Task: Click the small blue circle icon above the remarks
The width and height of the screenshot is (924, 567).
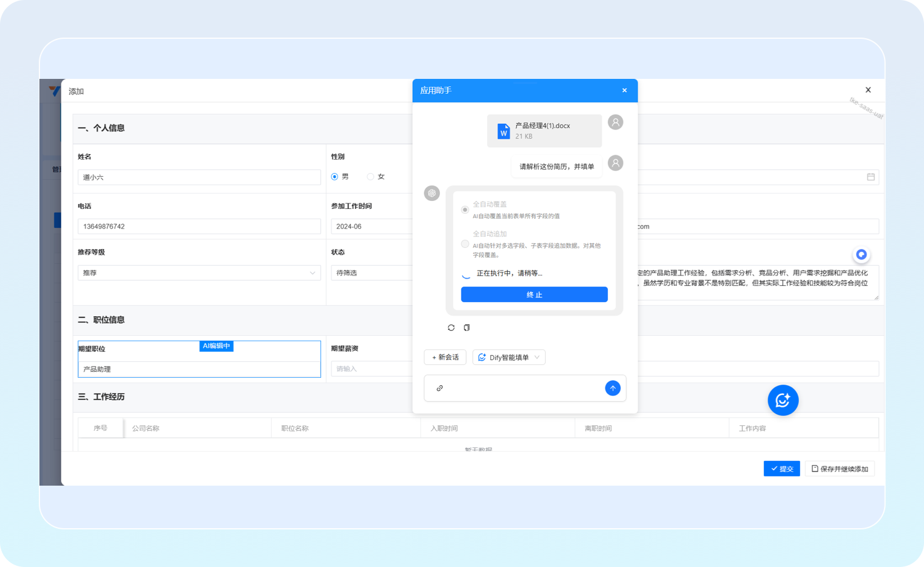Action: click(x=861, y=255)
